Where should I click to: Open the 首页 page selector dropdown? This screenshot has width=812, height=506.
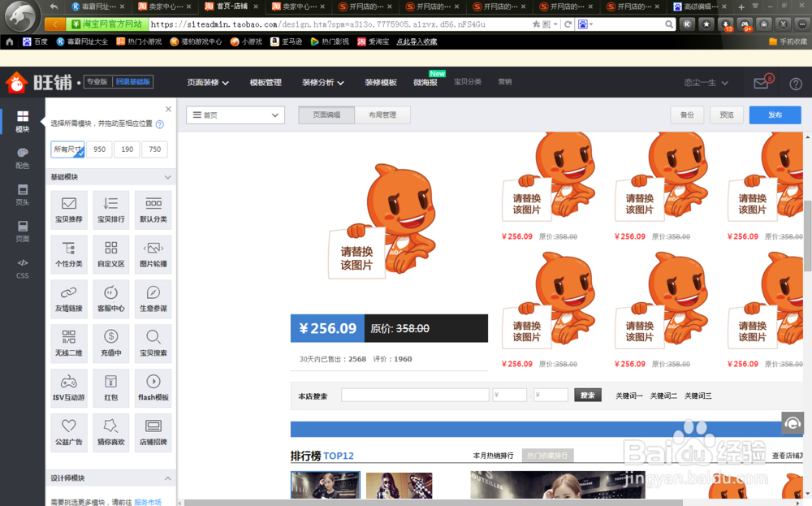click(x=235, y=115)
